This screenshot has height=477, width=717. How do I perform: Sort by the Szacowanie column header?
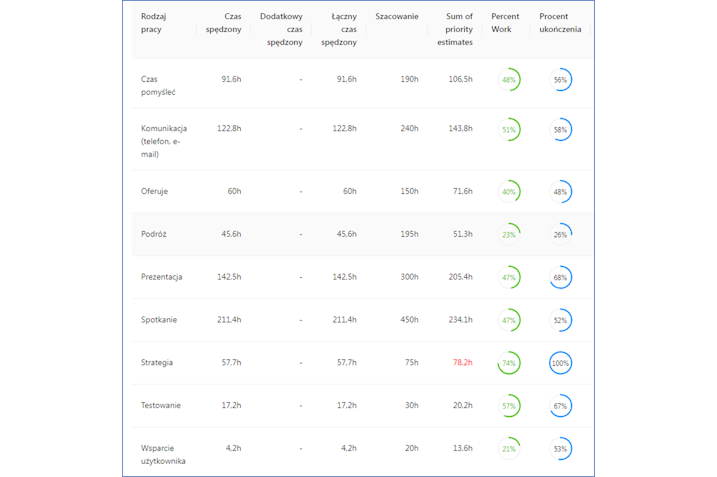(x=396, y=16)
